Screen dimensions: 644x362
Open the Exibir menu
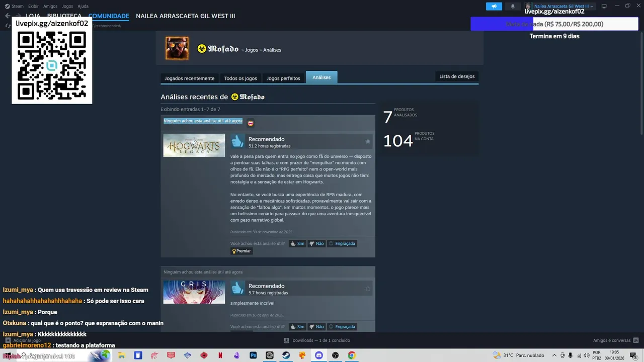(x=33, y=6)
